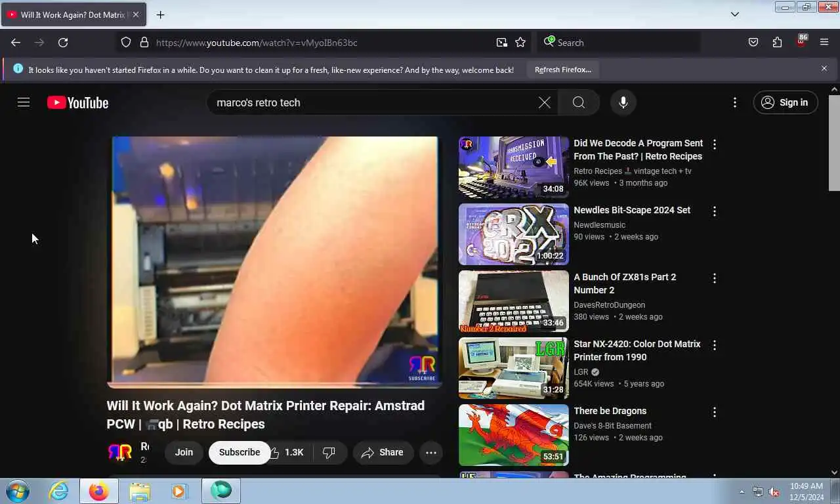This screenshot has height=504, width=840.
Task: Like the video with 1.3K likes
Action: coord(287,452)
